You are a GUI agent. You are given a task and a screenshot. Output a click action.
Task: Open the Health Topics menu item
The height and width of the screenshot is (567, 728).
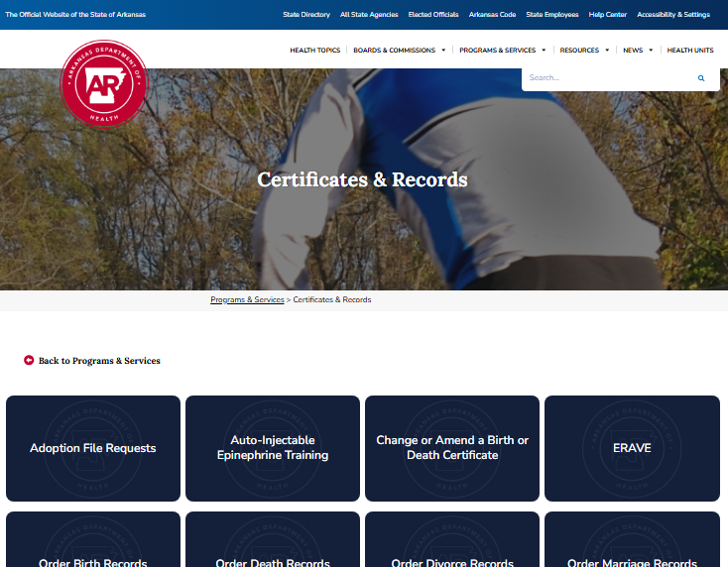tap(314, 51)
